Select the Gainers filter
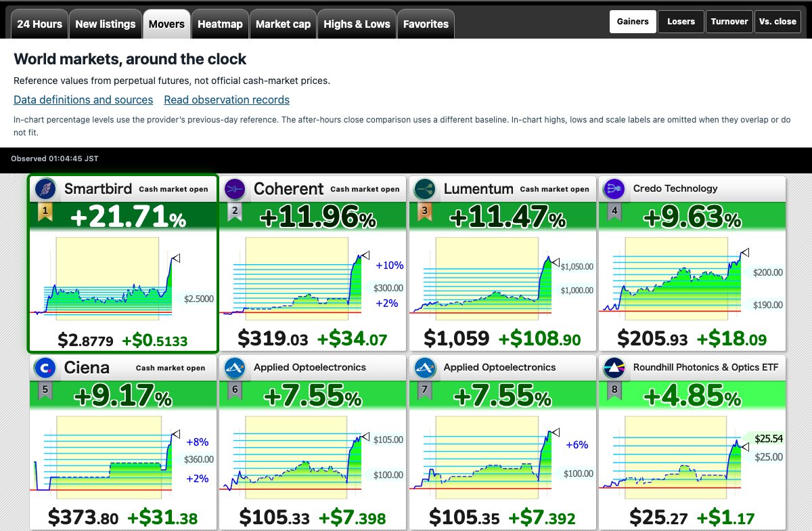The height and width of the screenshot is (531, 812). (633, 22)
